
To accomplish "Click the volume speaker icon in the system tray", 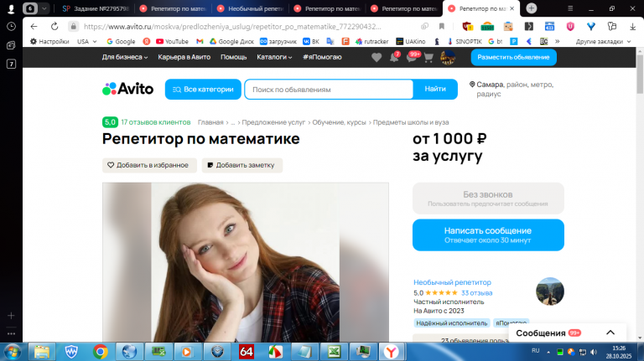I will click(594, 352).
